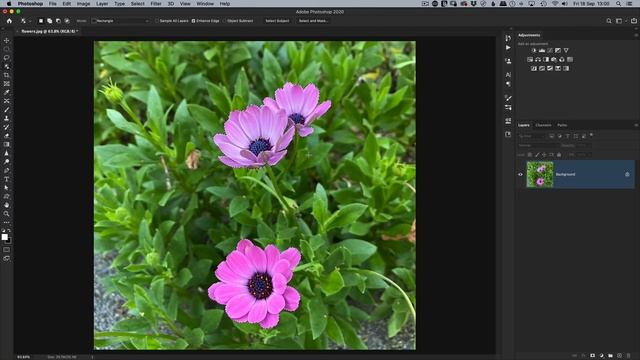640x360 pixels.
Task: Click the foreground color swatch
Action: pos(4,237)
